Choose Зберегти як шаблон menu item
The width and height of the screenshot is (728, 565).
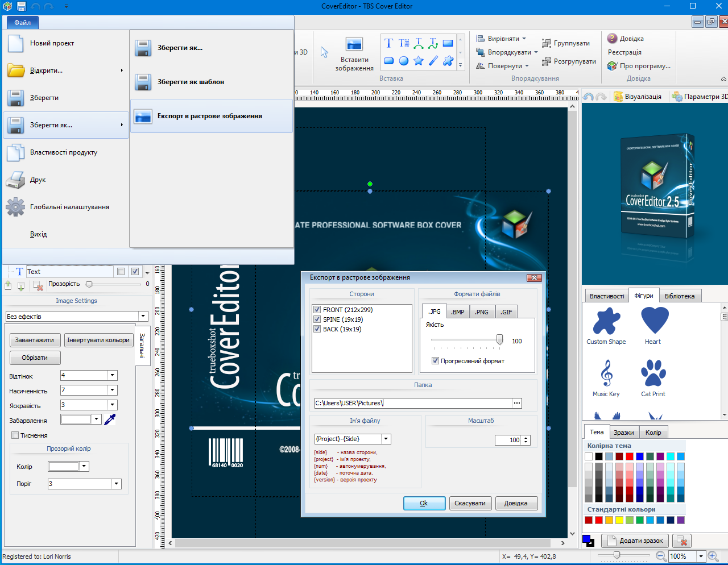(212, 82)
